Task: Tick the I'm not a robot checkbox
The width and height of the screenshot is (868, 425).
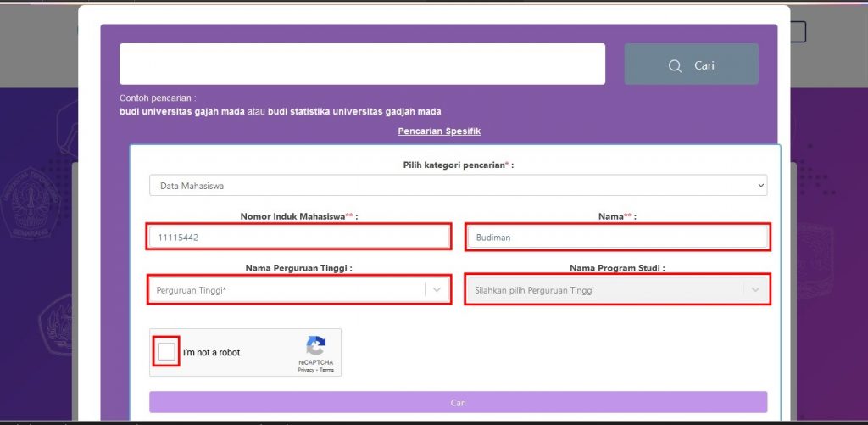Action: click(x=166, y=352)
